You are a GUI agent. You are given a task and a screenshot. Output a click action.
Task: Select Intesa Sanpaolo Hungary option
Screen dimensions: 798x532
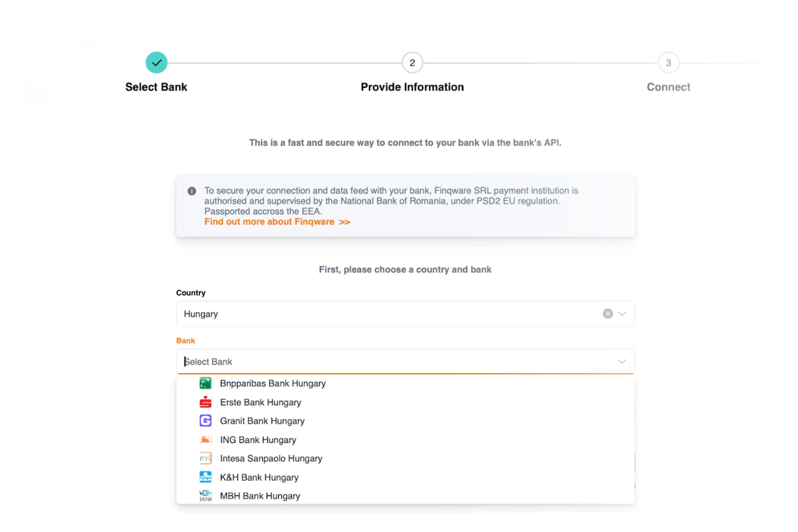(405, 459)
